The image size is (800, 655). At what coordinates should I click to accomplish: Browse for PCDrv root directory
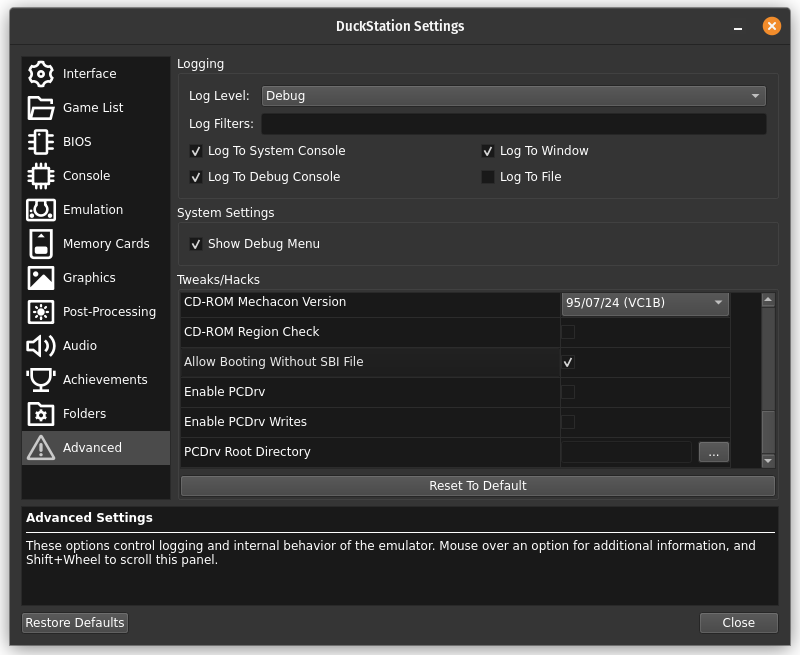(x=713, y=452)
